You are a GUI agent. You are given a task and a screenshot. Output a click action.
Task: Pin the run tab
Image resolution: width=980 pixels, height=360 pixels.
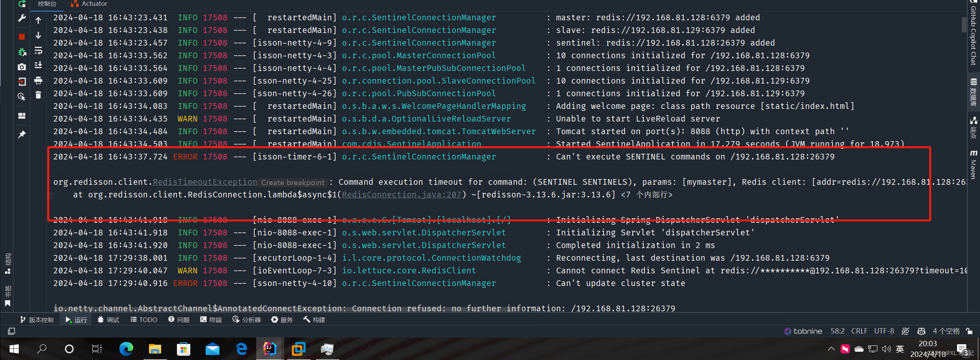pyautogui.click(x=22, y=135)
